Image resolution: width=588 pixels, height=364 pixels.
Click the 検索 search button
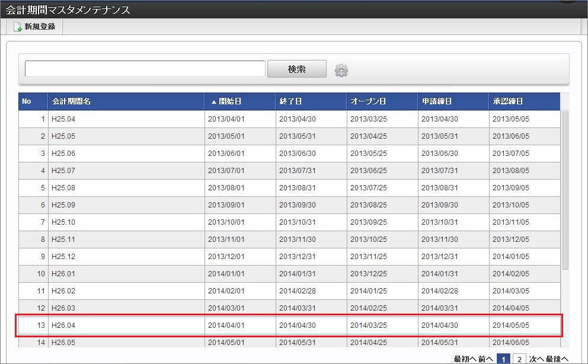click(x=296, y=69)
